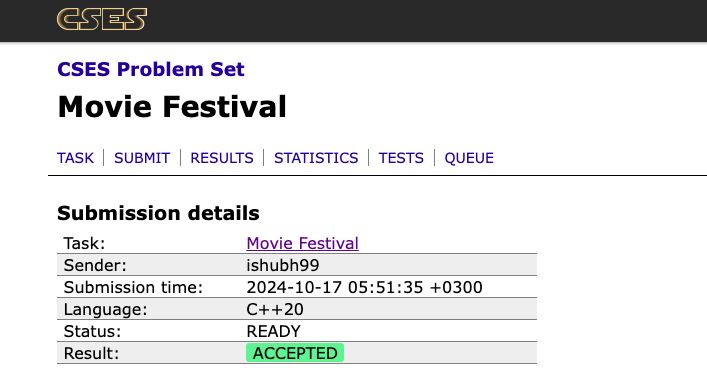Follow the Movie Festival task link

click(303, 244)
